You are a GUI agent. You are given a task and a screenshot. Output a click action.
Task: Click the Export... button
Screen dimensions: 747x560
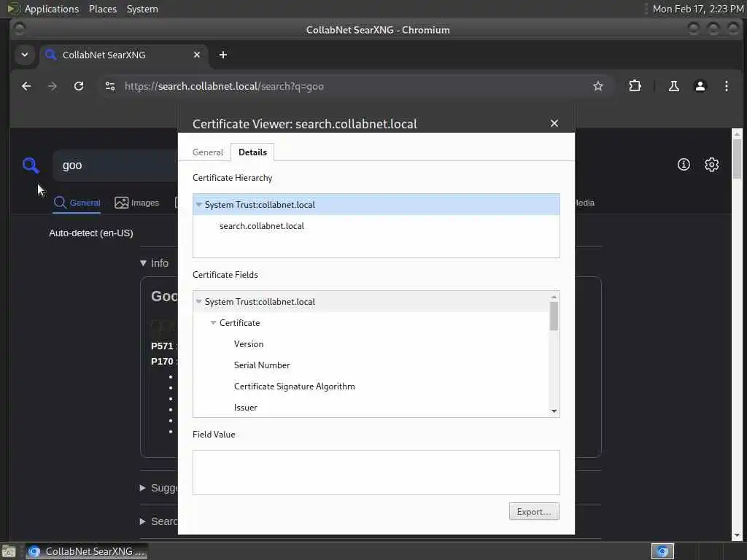pos(534,511)
